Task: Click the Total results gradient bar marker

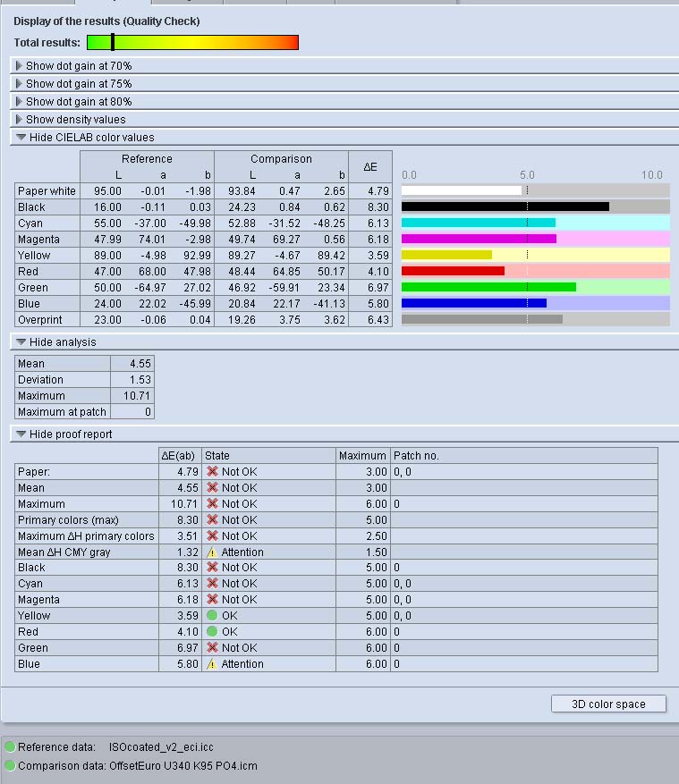Action: click(x=113, y=42)
